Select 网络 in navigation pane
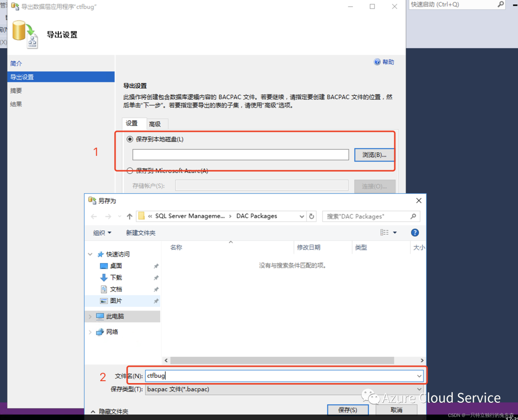 [x=112, y=332]
